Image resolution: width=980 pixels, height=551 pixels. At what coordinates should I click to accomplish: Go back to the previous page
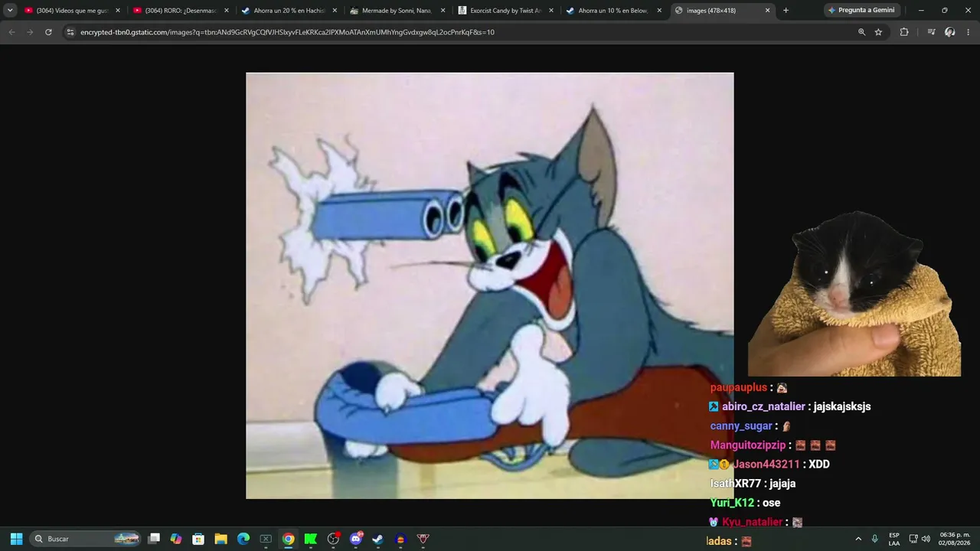(x=11, y=32)
